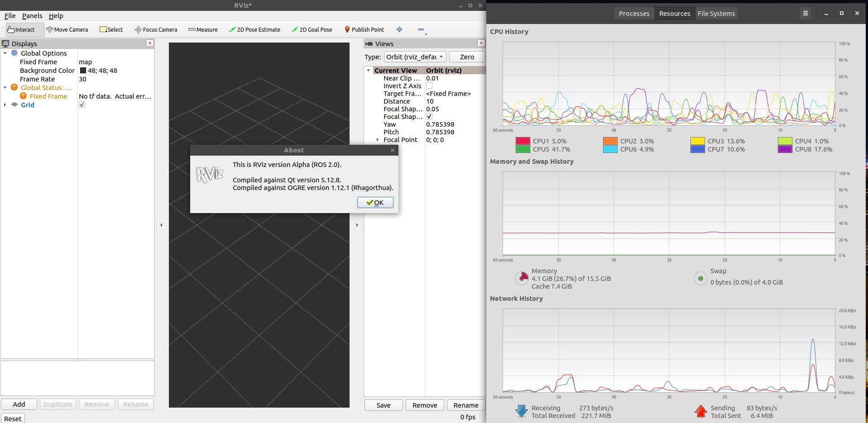
Task: Expand the Grid display item
Action: click(5, 105)
